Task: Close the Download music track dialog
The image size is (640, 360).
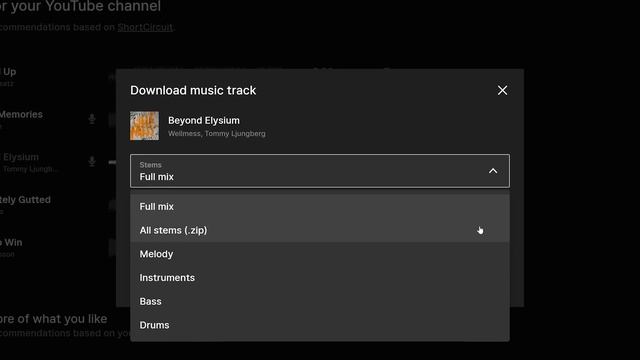Action: 502,90
